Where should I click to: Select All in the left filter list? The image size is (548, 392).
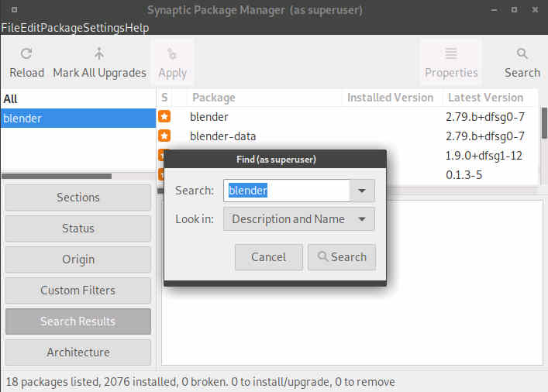tap(78, 99)
